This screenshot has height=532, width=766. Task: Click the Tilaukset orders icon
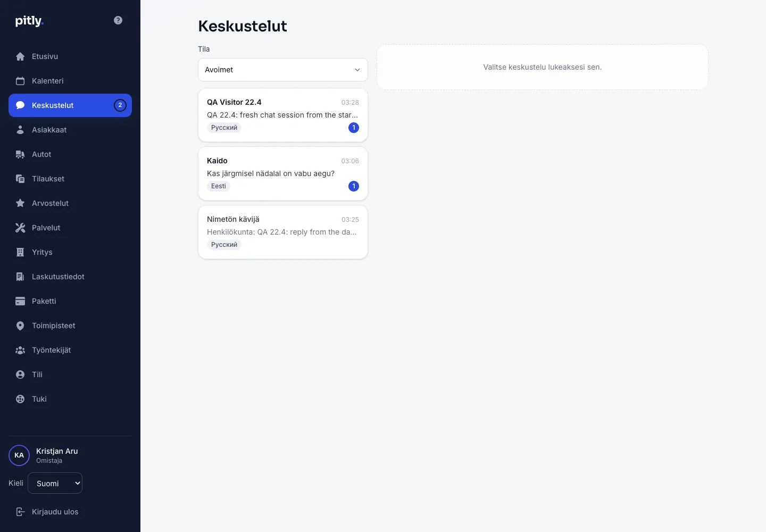[20, 179]
